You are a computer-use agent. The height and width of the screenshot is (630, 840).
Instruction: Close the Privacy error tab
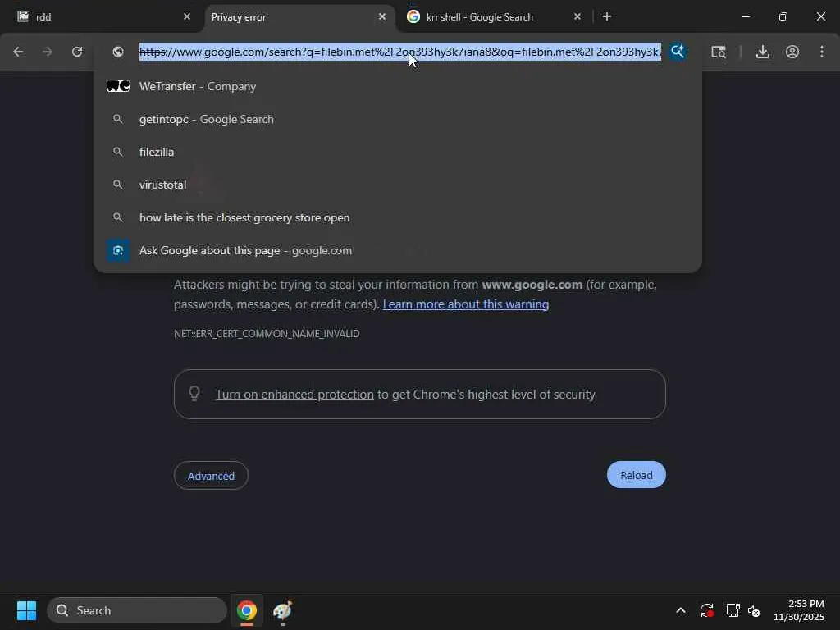[382, 16]
